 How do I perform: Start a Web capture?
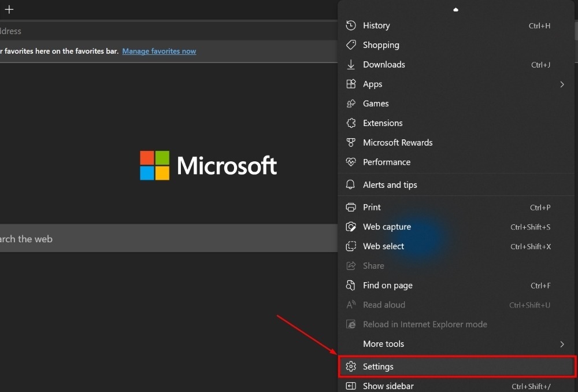coord(351,227)
